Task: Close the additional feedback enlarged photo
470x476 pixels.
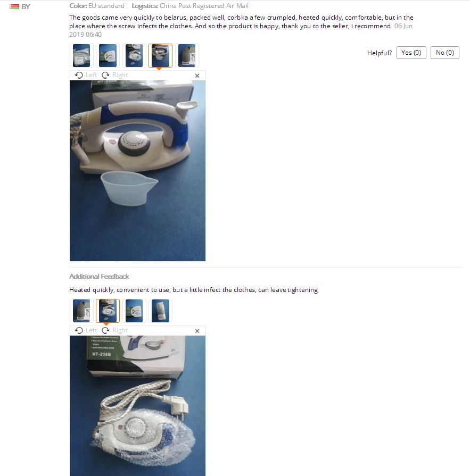Action: point(197,331)
